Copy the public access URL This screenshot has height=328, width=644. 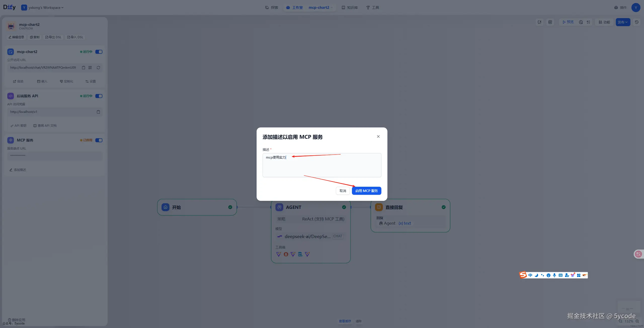click(84, 68)
